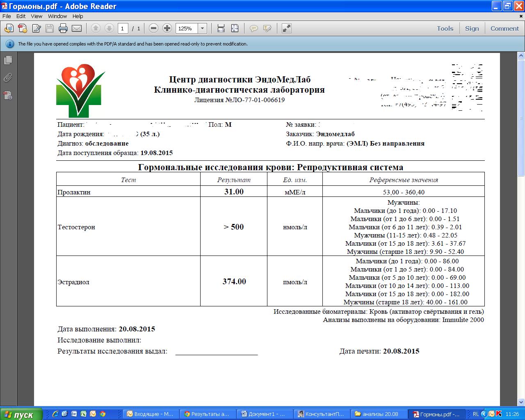The image size is (525, 420).
Task: Open the View menu
Action: 37,16
